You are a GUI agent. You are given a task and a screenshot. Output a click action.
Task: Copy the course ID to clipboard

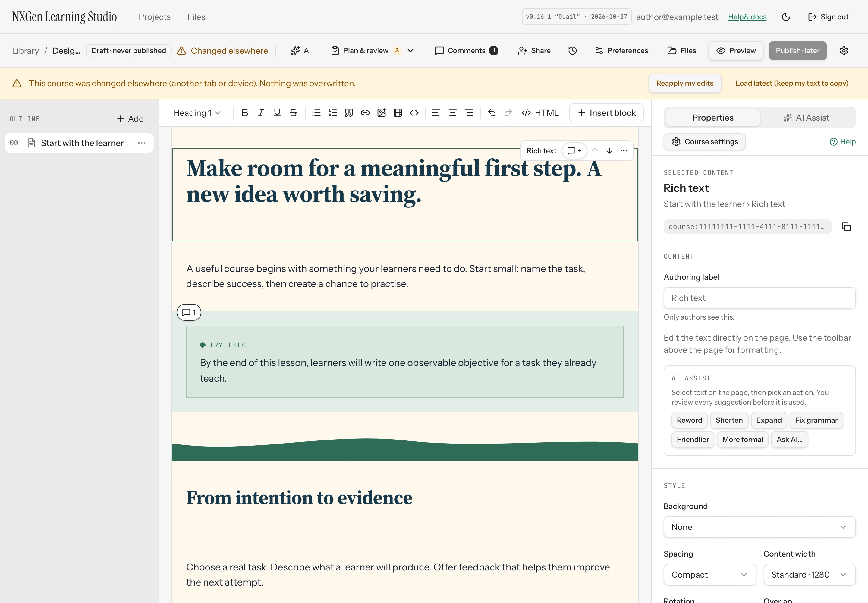pos(846,227)
